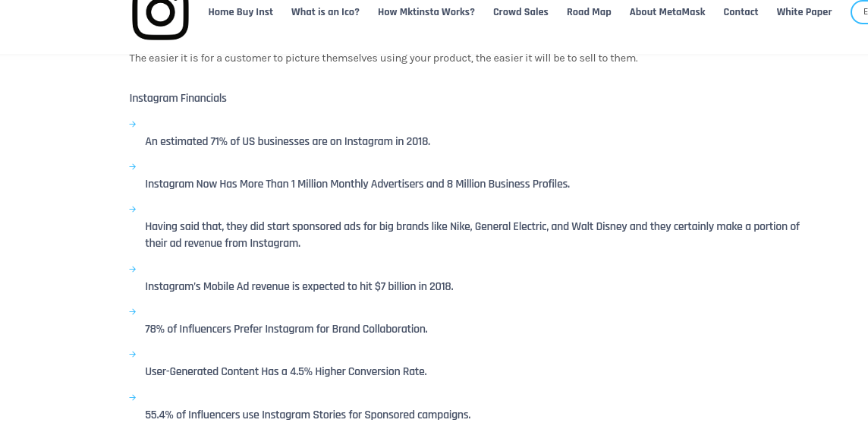Click arrow bullet above 71% US businesses line

click(x=132, y=124)
